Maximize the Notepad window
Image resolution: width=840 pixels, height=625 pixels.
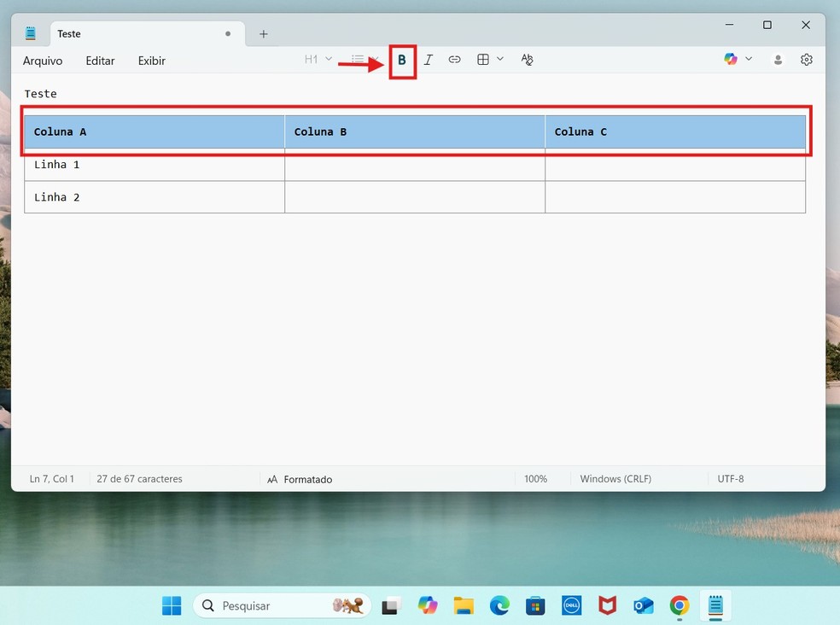coord(767,25)
